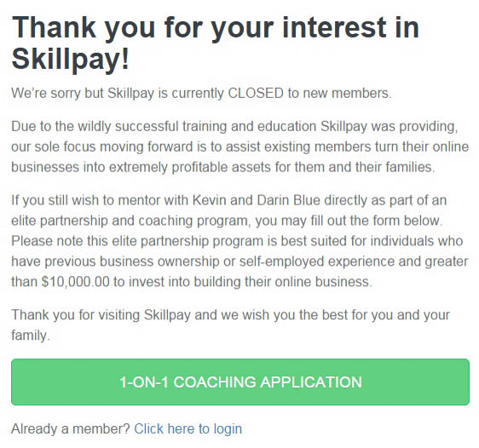
Task: Click the line "our sole focus moving forward"
Action: [239, 146]
